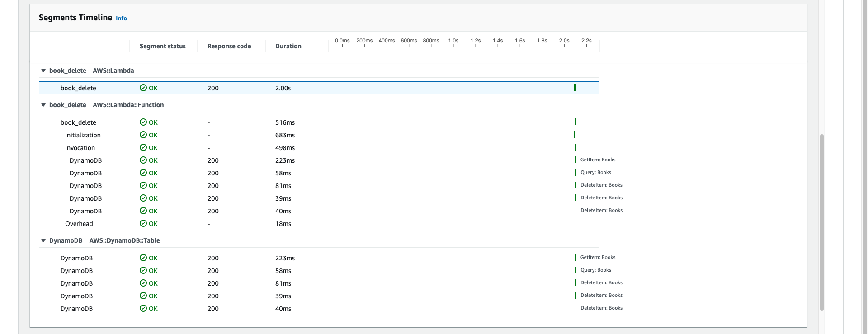
Task: Collapse the DynamoDB AWS::DynamoDB::Table group
Action: tap(43, 240)
